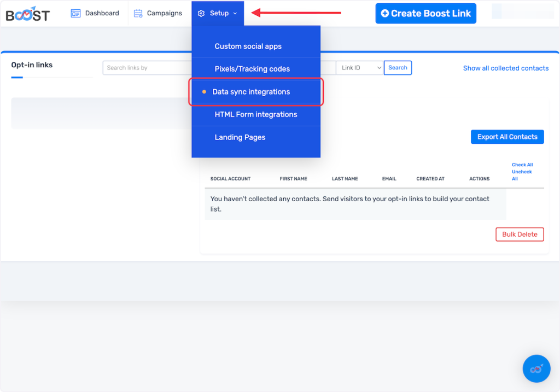Click the plus icon on Create Boost Link

(x=384, y=14)
